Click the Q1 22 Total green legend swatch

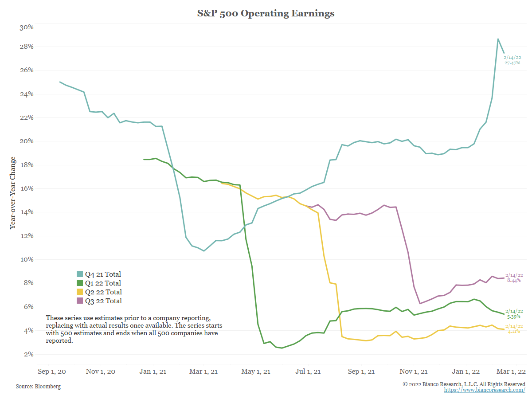coord(80,283)
